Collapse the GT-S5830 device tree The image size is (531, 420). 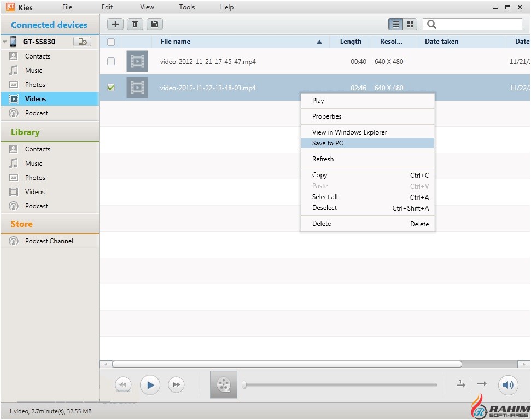tap(5, 42)
